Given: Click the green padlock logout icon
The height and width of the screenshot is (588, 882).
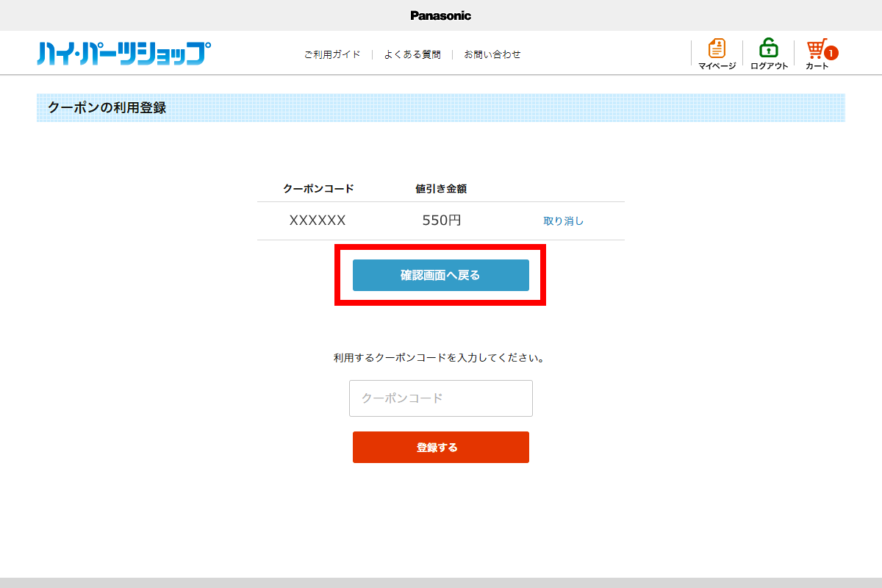Looking at the screenshot, I should coord(769,49).
